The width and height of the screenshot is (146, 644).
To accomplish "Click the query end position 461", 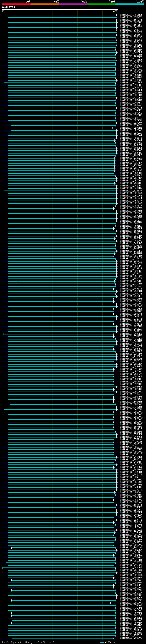I will coord(115,11).
